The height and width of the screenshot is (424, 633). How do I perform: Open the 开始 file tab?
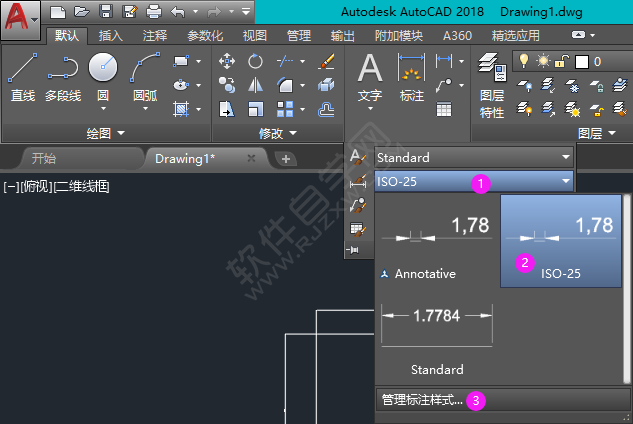tap(81, 158)
